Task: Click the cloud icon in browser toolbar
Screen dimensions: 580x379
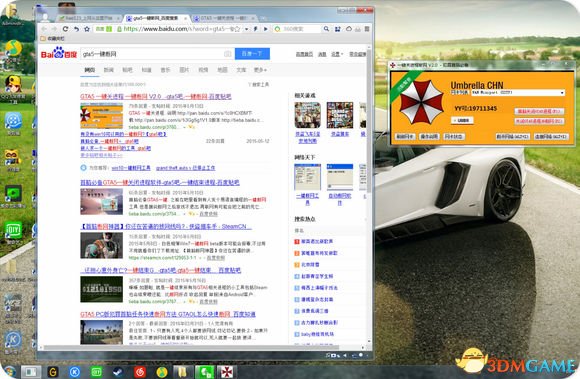Action: coord(349,29)
